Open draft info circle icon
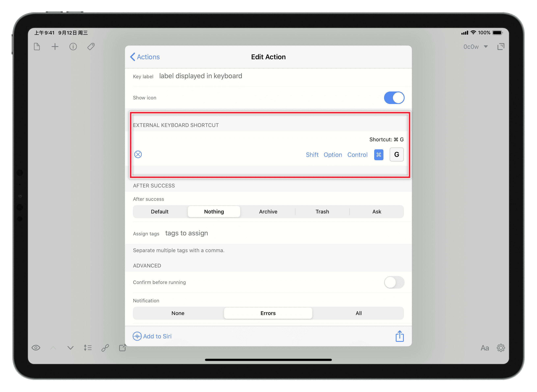 (x=73, y=47)
